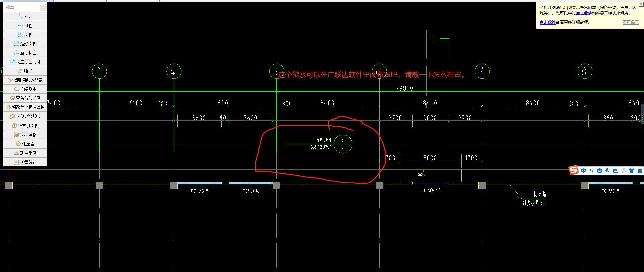
Task: Open the soft keyboard in Sogou bar
Action: click(x=615, y=171)
